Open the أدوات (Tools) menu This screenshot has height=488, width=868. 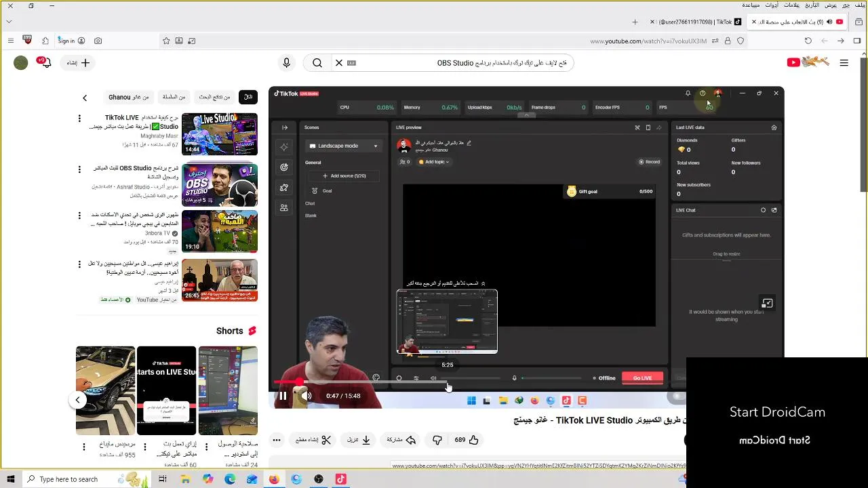[x=772, y=5]
